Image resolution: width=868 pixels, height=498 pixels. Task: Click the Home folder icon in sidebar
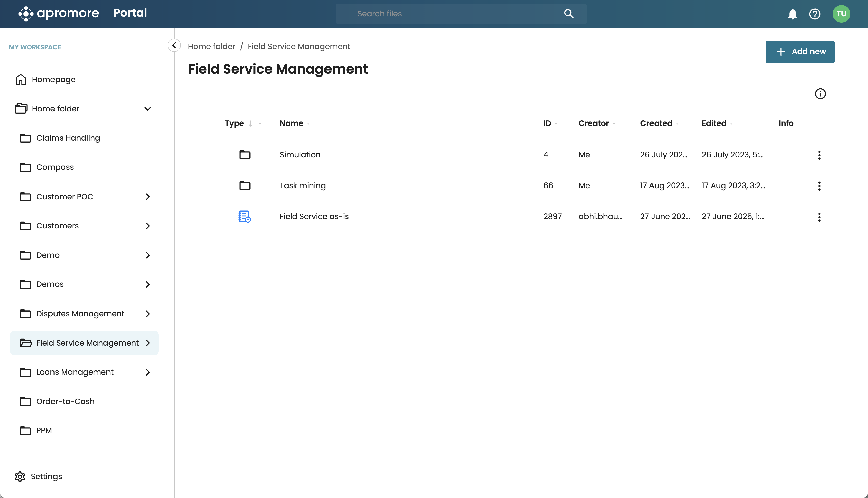tap(21, 108)
